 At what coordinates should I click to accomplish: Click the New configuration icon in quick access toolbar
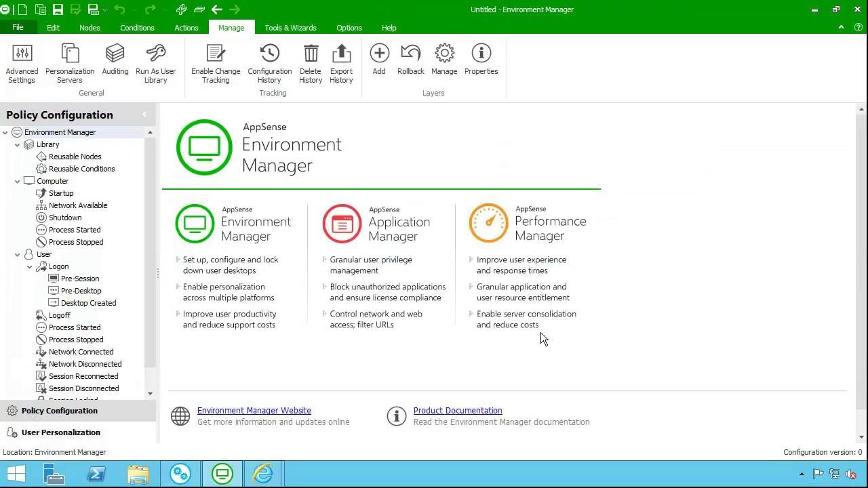(23, 9)
